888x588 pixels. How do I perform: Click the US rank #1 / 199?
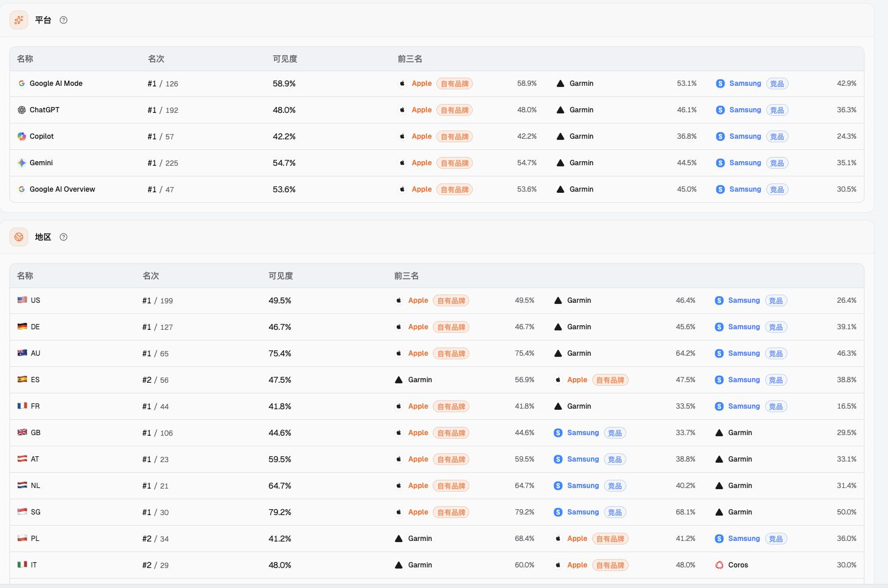158,300
